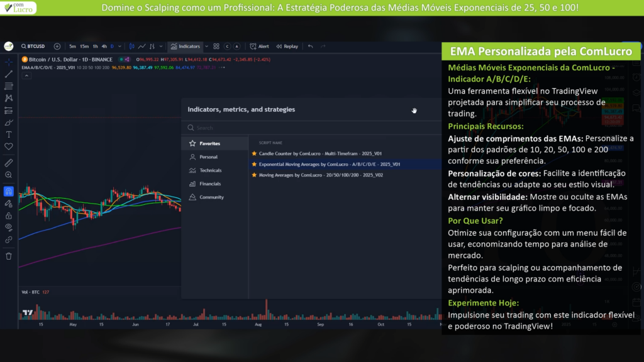Select the zoom in tool
The height and width of the screenshot is (362, 644).
tap(9, 175)
